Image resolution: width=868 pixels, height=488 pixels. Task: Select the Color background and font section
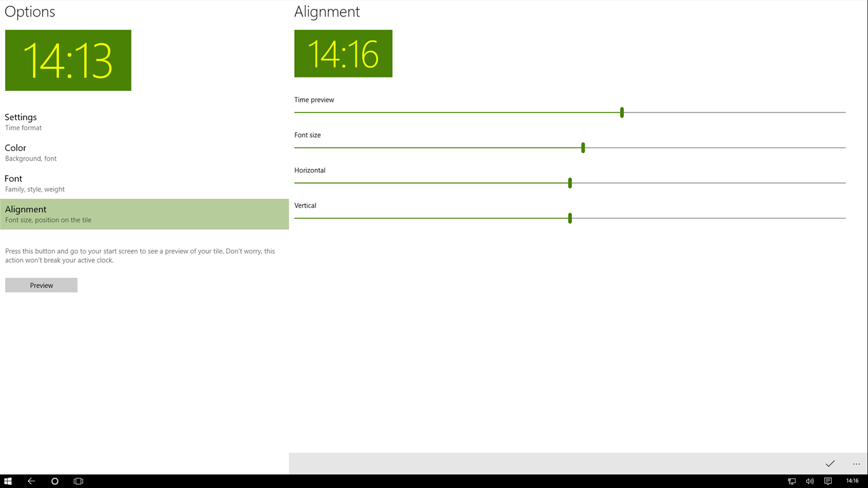point(16,152)
